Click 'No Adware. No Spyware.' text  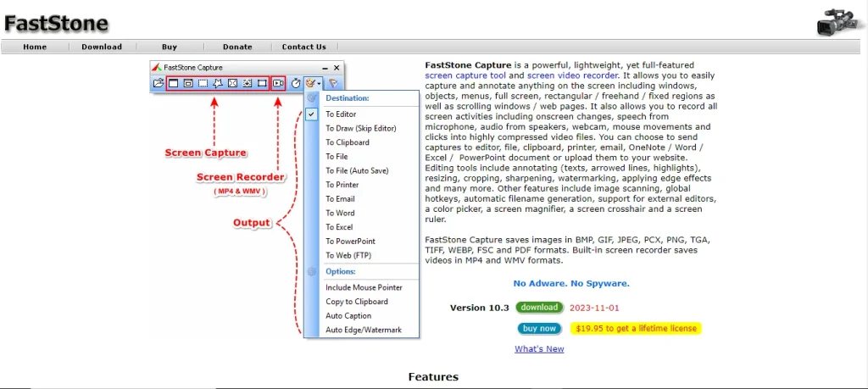click(x=571, y=283)
